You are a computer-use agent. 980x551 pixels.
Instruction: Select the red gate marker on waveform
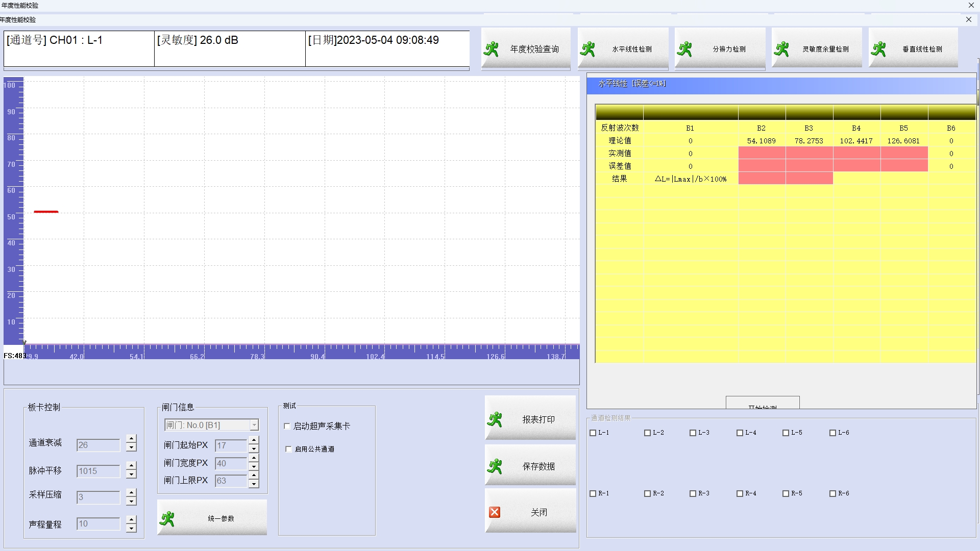pos(46,211)
